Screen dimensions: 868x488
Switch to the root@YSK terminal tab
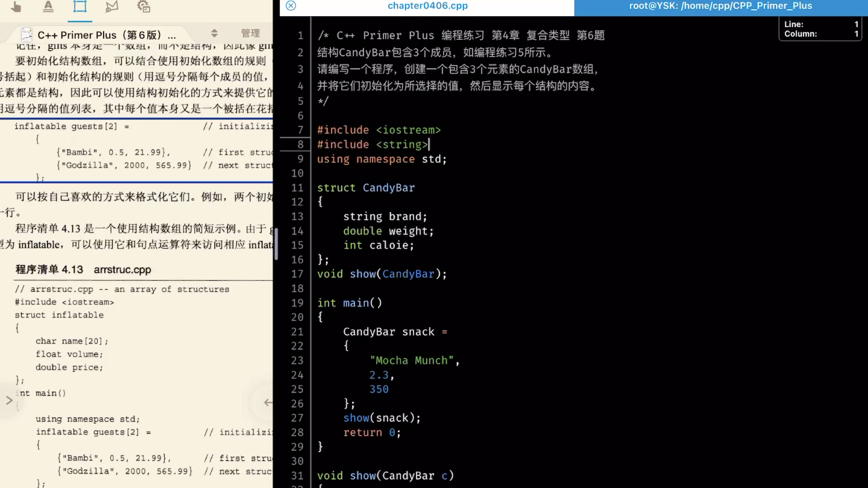pyautogui.click(x=721, y=6)
